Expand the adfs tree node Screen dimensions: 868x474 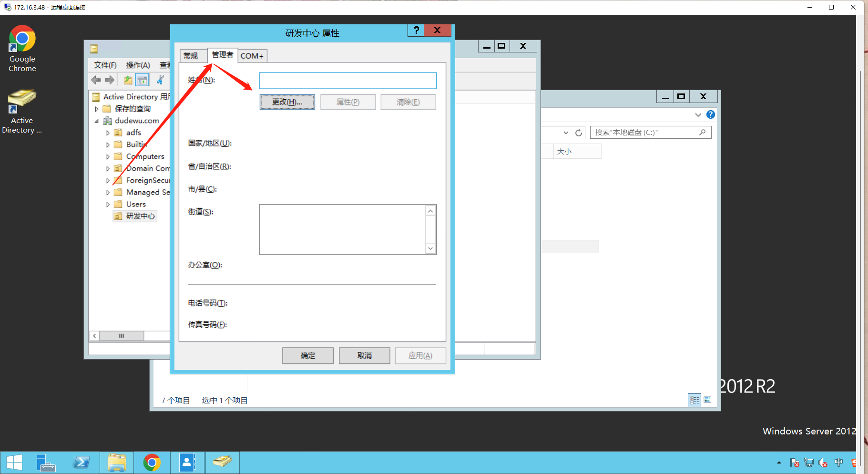(x=108, y=133)
